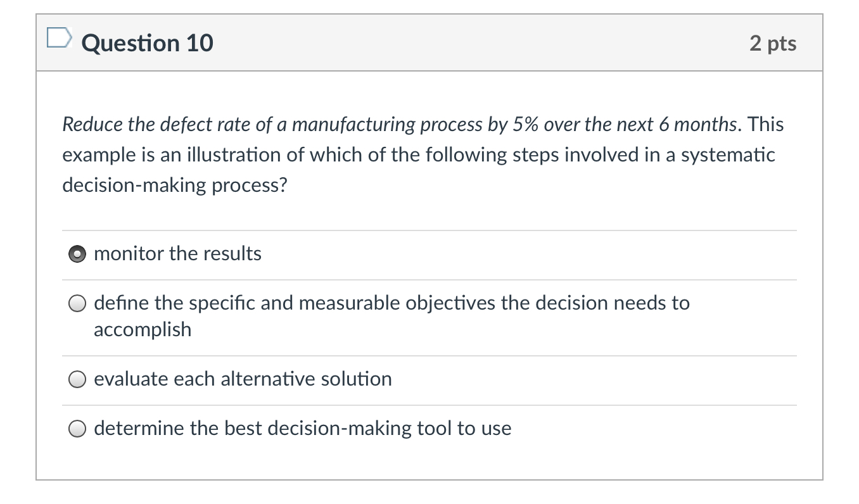Pick 'determine the best decision-making tool to use'
Image resolution: width=859 pixels, height=504 pixels.
click(77, 429)
